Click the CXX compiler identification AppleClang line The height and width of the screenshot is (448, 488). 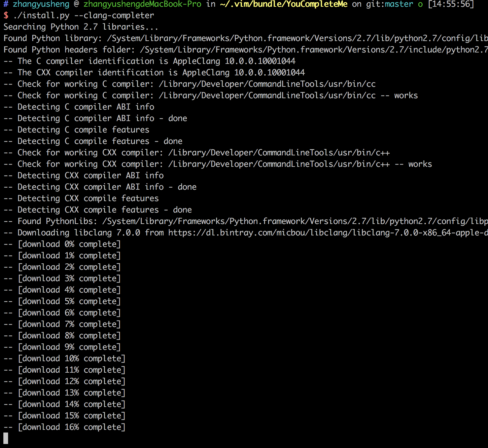point(154,73)
